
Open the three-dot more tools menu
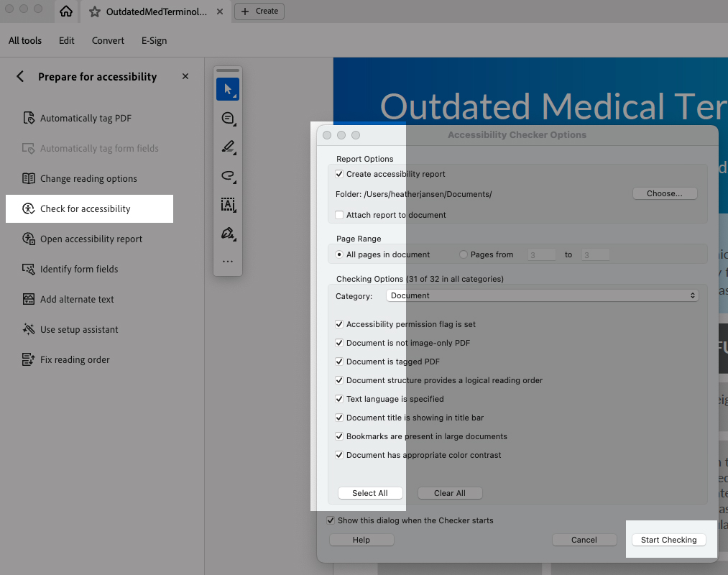[228, 262]
